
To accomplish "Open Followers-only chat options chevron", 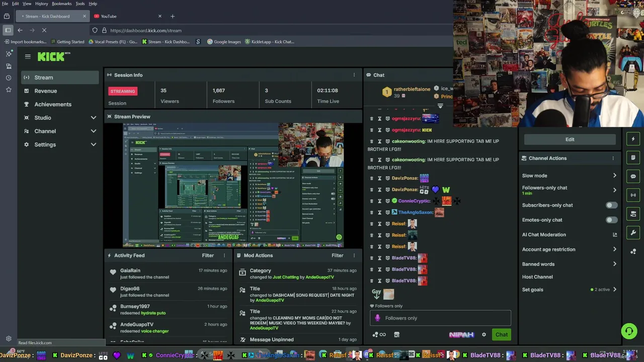I will coord(614,190).
